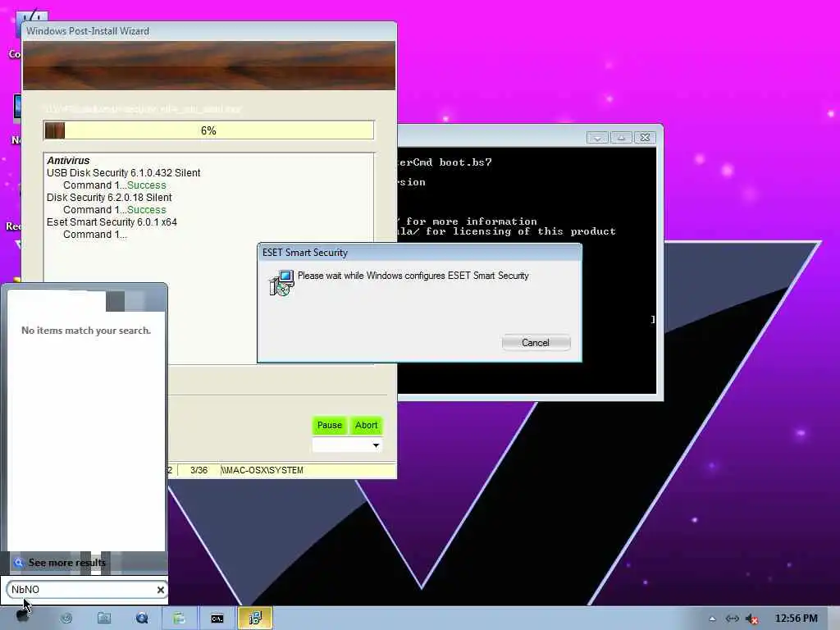
Task: Click "No items match your search." message
Action: click(86, 331)
